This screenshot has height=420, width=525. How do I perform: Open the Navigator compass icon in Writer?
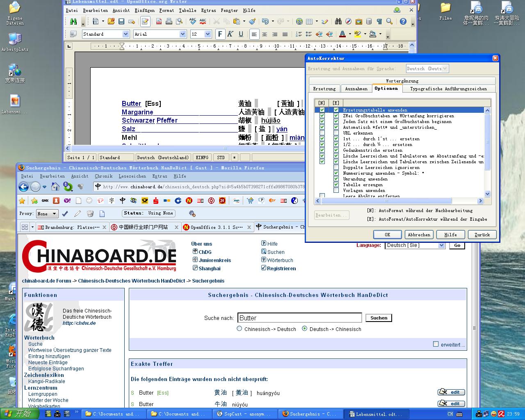[x=348, y=21]
